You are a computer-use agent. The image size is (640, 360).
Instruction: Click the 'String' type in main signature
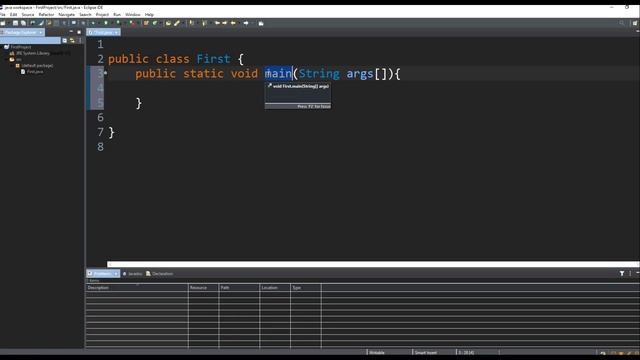point(319,73)
